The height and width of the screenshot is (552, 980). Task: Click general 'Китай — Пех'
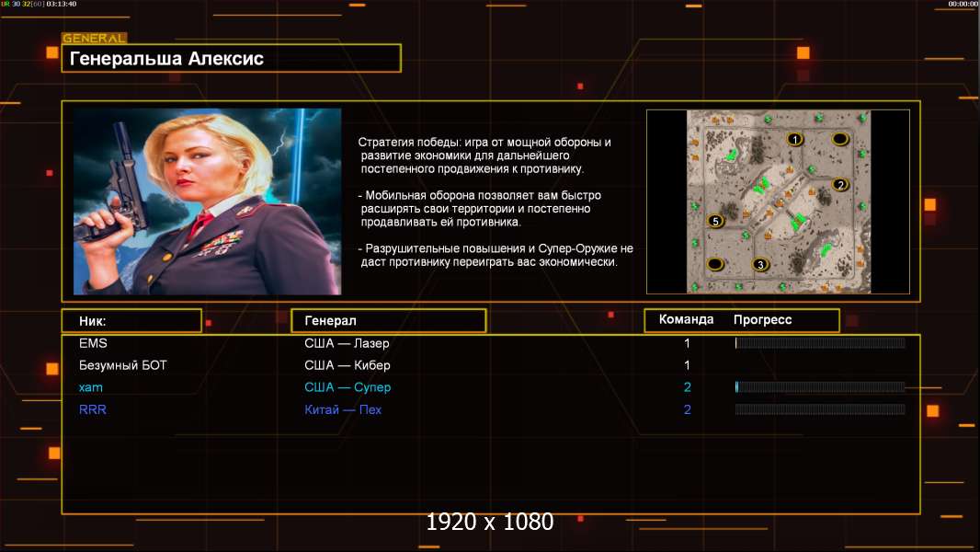[x=343, y=409]
